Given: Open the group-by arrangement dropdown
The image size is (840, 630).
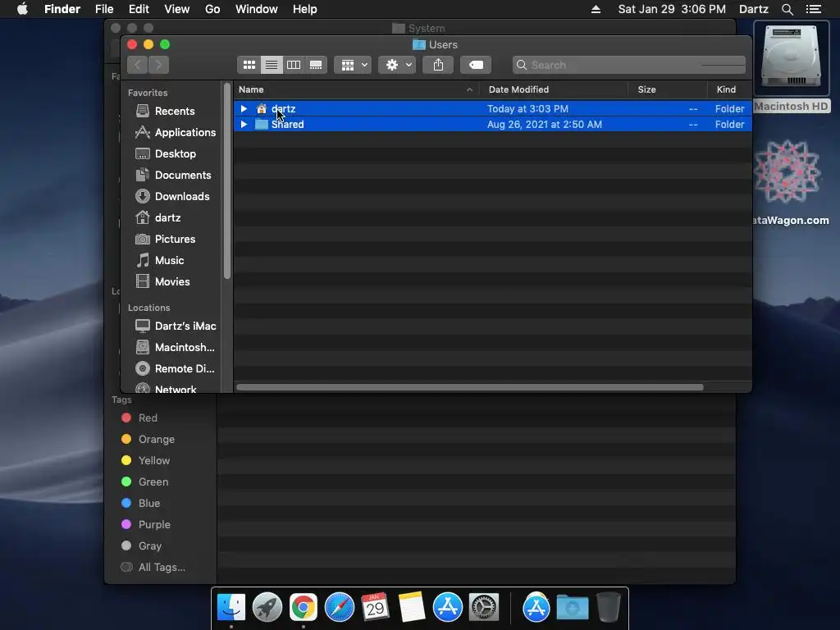Looking at the screenshot, I should point(353,65).
